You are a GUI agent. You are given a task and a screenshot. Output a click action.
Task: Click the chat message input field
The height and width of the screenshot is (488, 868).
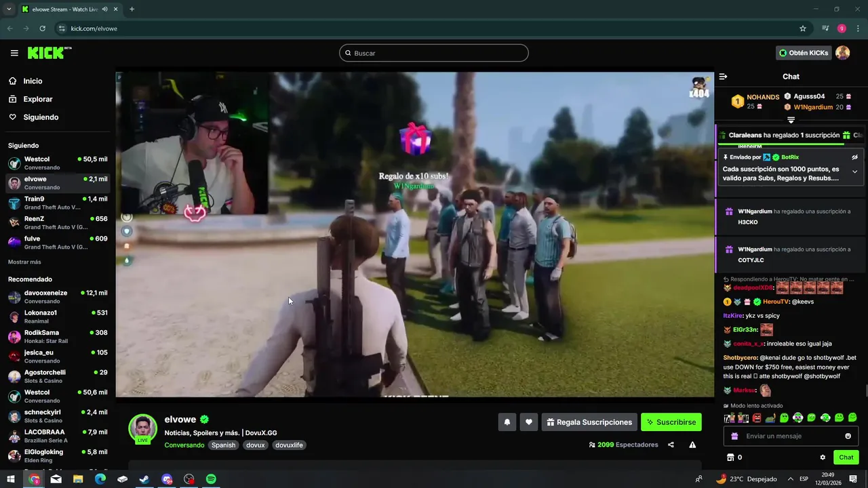click(x=792, y=436)
